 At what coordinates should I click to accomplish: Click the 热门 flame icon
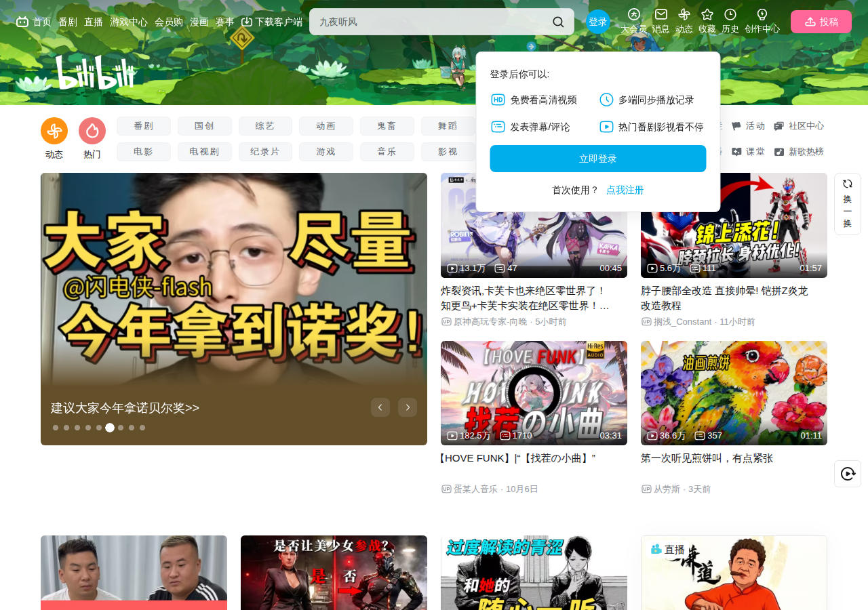click(92, 131)
